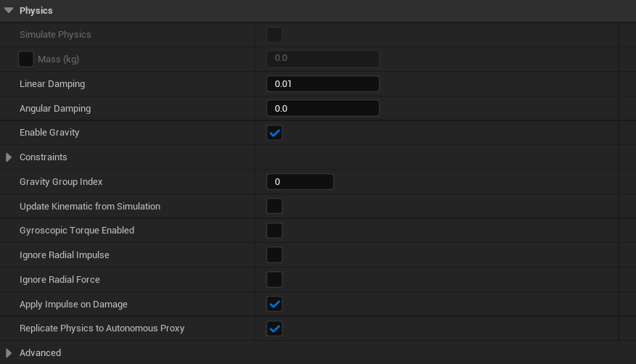
Task: Uncheck Replicate Physics to Autonomous Proxy
Action: click(x=274, y=328)
